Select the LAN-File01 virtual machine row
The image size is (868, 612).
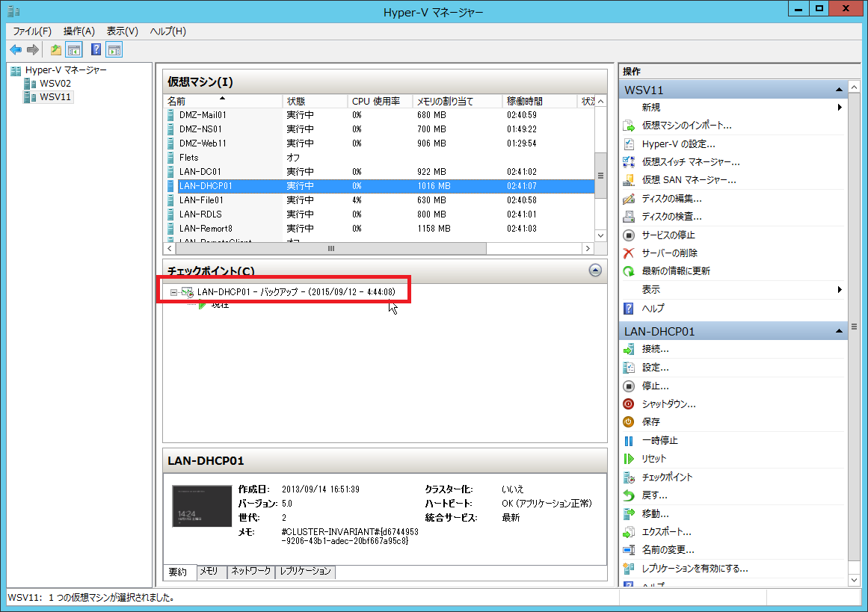[x=380, y=200]
